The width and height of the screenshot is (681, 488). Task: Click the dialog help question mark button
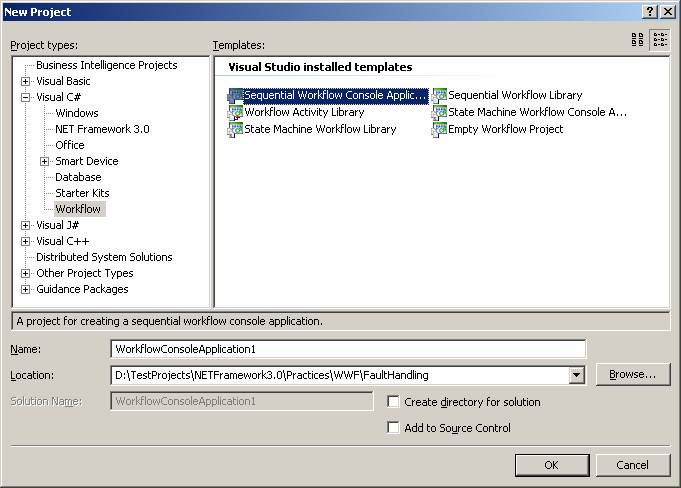click(x=649, y=11)
